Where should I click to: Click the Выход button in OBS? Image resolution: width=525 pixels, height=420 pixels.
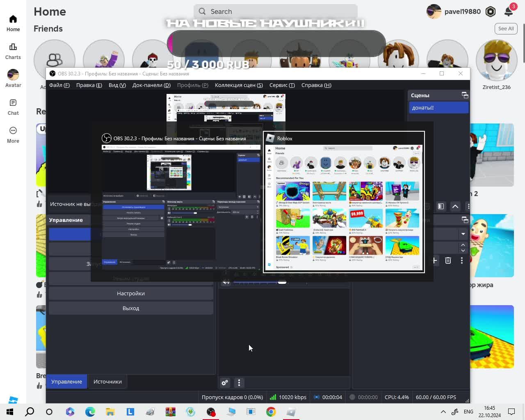[x=131, y=308]
